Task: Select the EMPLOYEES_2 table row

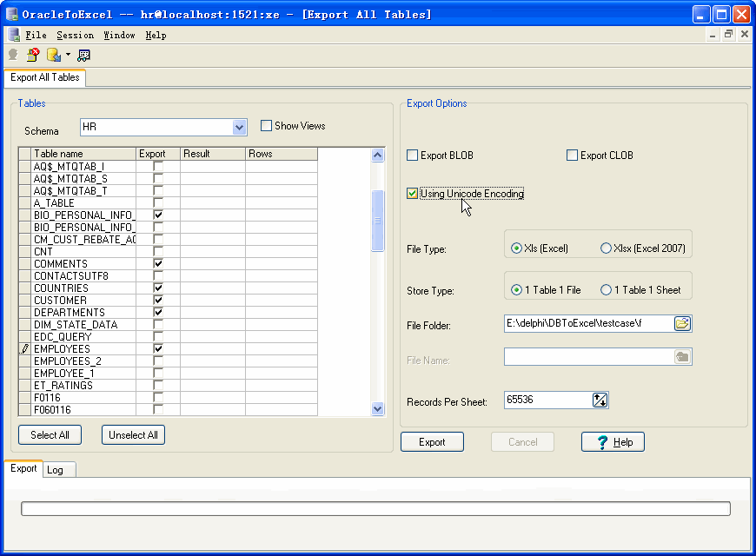Action: point(168,361)
